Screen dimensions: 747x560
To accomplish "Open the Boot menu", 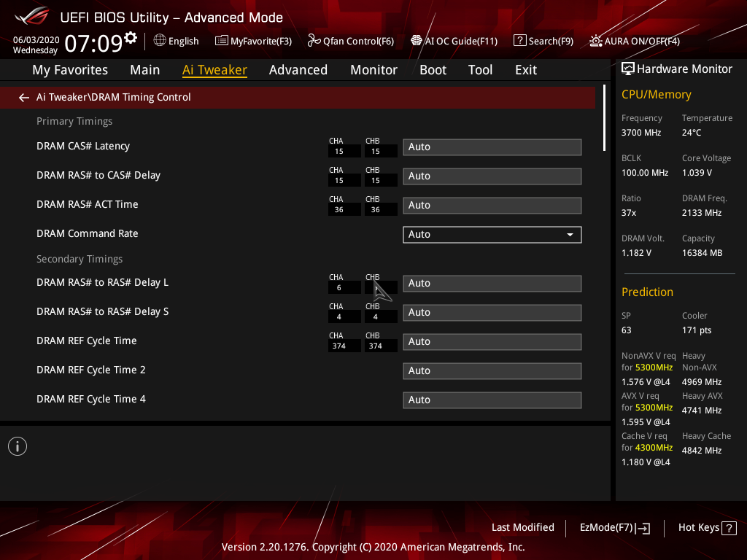I will [433, 70].
